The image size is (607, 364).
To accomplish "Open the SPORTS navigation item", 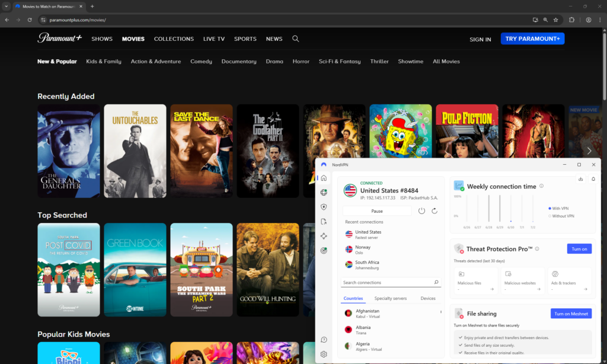I will tap(245, 39).
